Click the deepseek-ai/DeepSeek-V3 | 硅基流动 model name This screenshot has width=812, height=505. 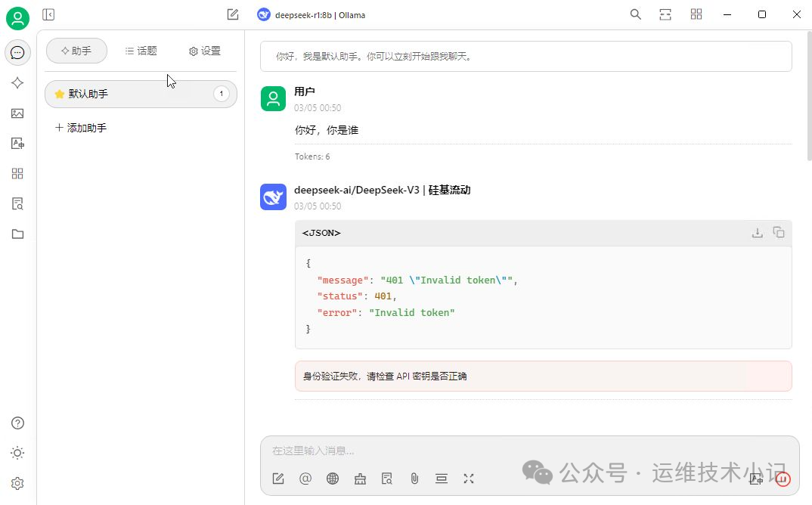click(382, 190)
